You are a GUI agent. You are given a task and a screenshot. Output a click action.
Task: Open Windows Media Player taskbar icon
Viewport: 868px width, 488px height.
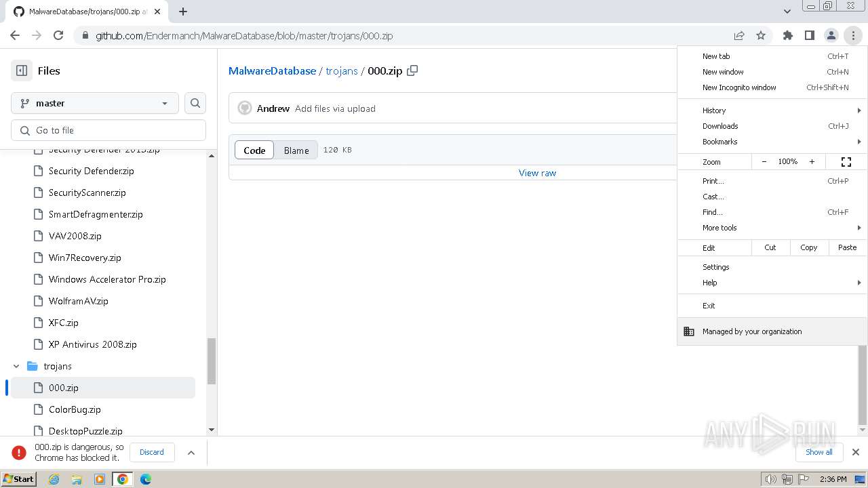pyautogui.click(x=100, y=479)
